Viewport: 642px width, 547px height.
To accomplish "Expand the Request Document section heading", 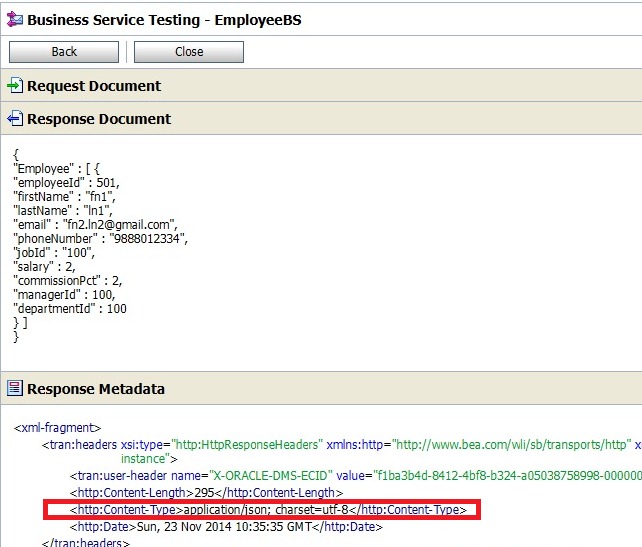I will pyautogui.click(x=93, y=86).
